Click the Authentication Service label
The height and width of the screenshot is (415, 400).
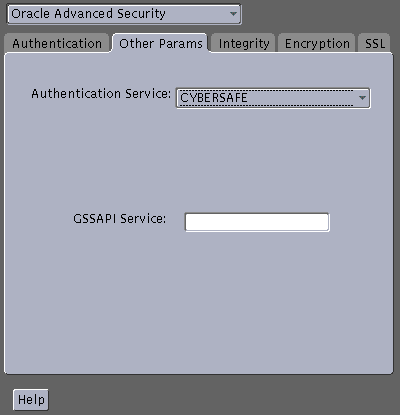click(101, 94)
